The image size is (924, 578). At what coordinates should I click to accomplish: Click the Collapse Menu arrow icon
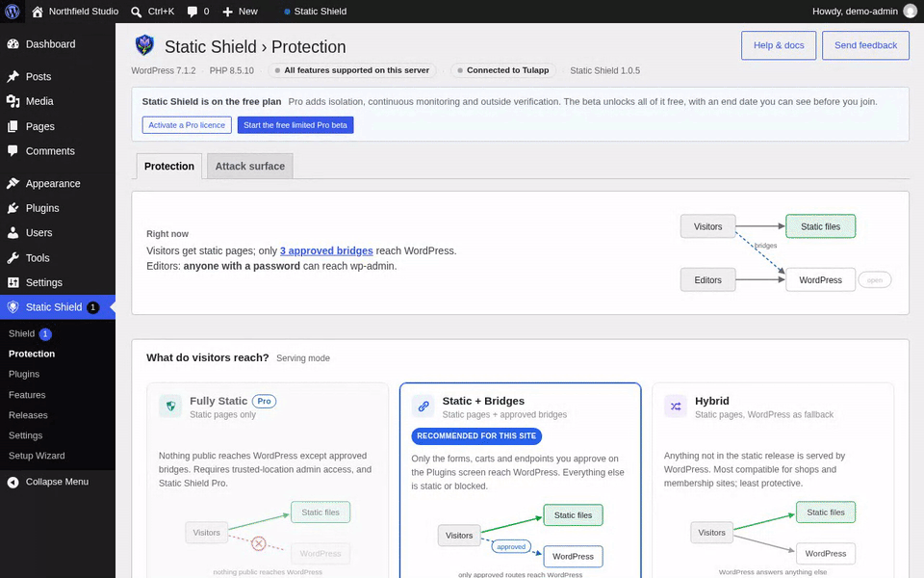coord(13,482)
